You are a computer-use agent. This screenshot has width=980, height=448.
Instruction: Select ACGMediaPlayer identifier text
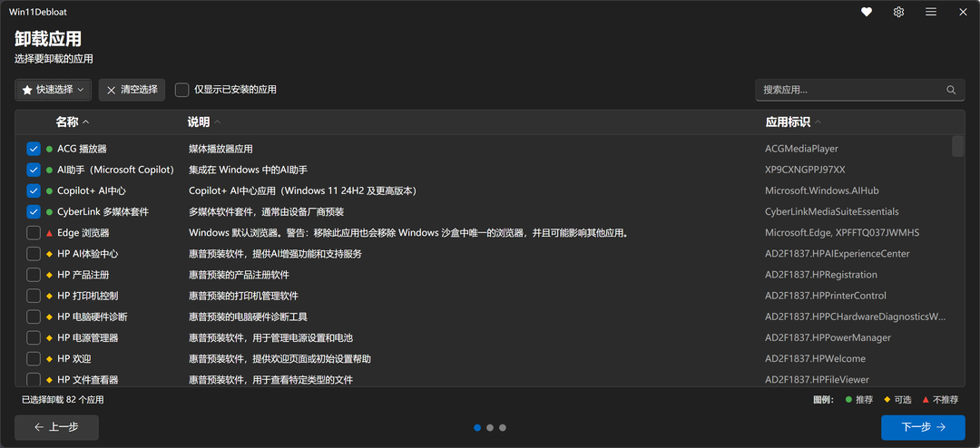click(801, 149)
